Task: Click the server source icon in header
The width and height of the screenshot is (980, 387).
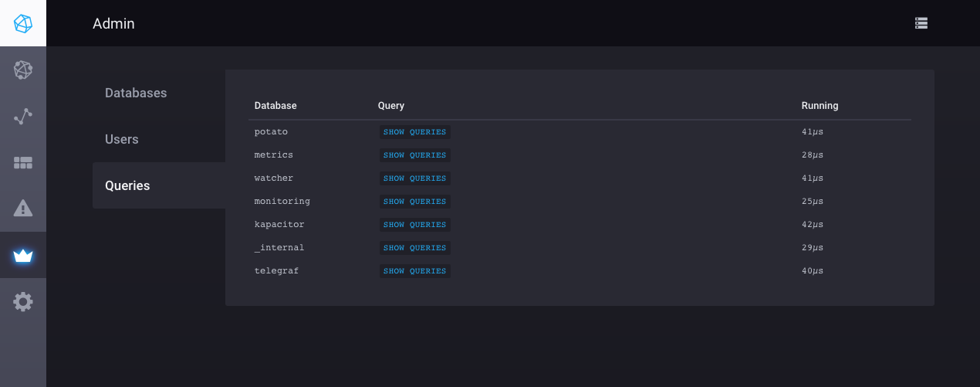Action: click(921, 23)
